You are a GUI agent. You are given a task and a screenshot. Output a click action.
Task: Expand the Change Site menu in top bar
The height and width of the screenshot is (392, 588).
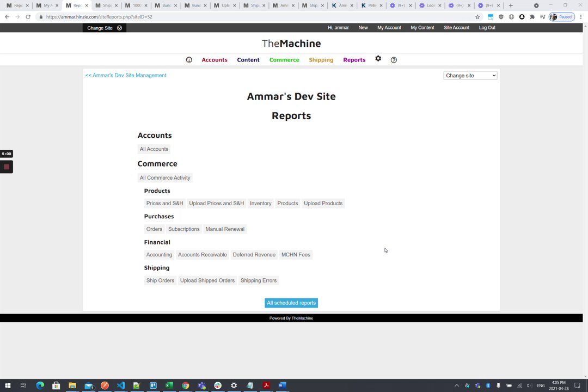pyautogui.click(x=104, y=28)
